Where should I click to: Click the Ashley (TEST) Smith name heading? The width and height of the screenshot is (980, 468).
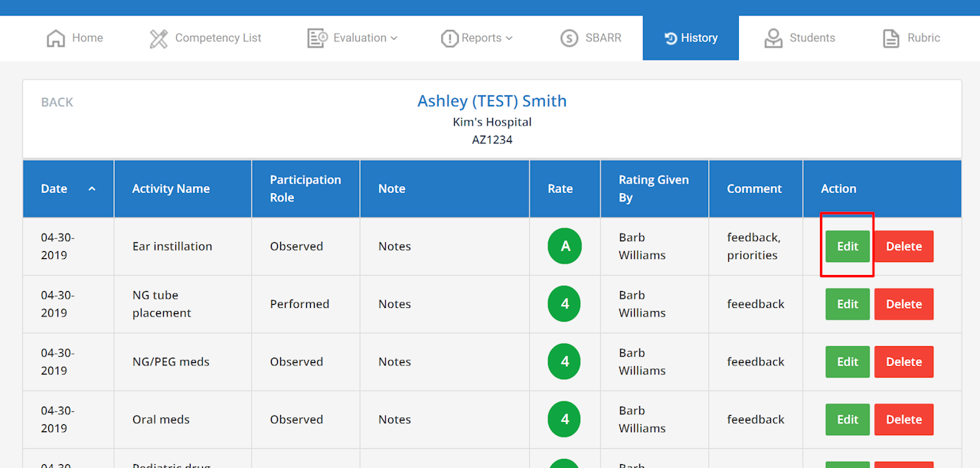click(x=492, y=101)
